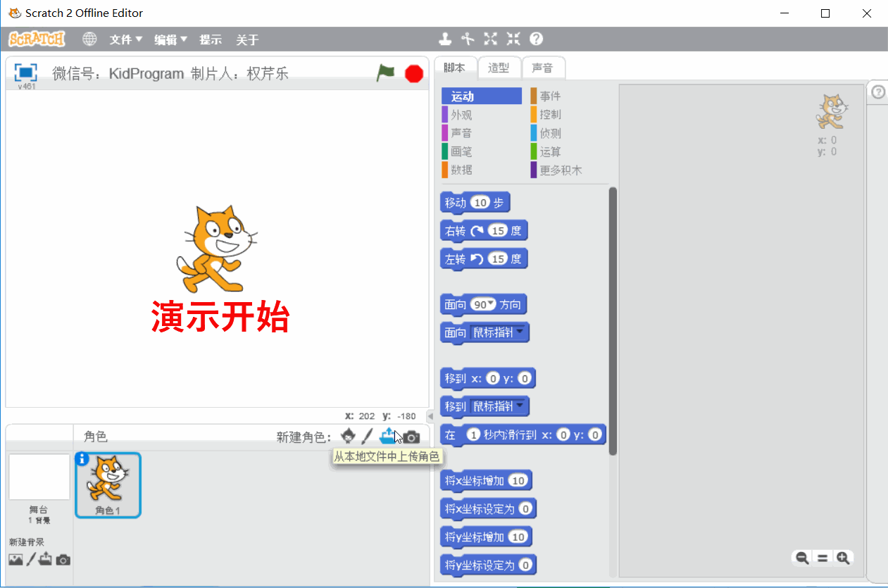
Task: Click degrees field in 右转 block
Action: coord(498,231)
